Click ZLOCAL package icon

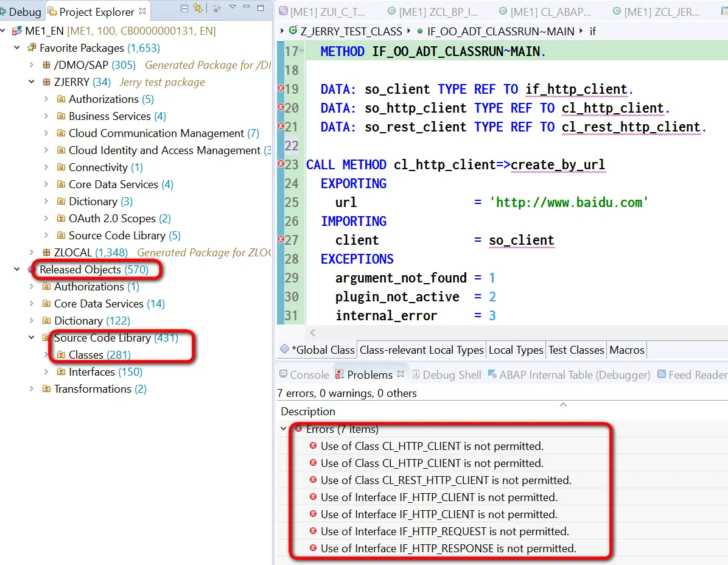point(46,253)
